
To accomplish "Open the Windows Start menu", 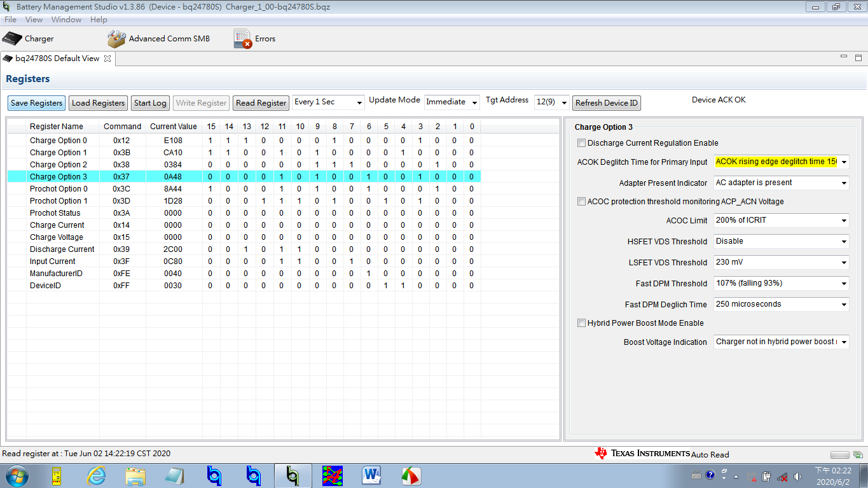I will pos(17,475).
